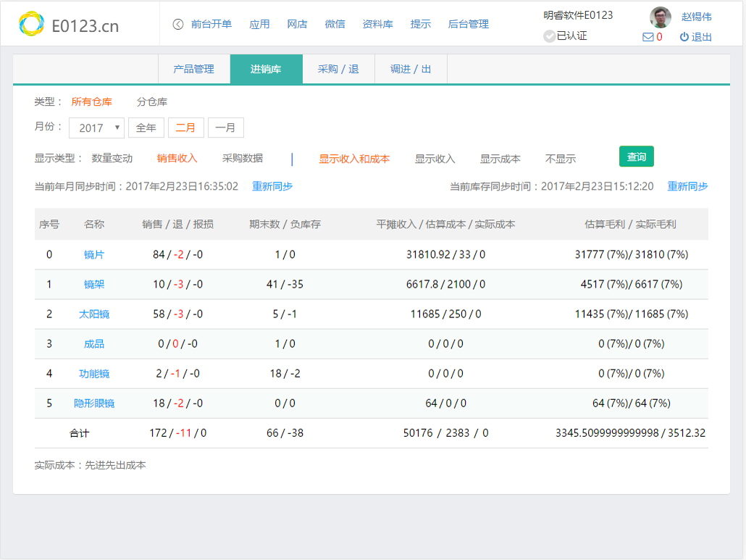Click the 查询 query button
The width and height of the screenshot is (746, 560).
(x=636, y=156)
